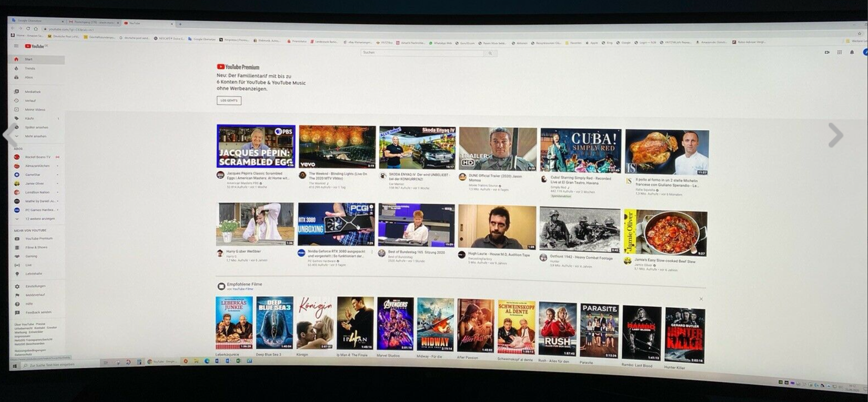
Task: Open the Parasite movie poster
Action: (x=599, y=331)
